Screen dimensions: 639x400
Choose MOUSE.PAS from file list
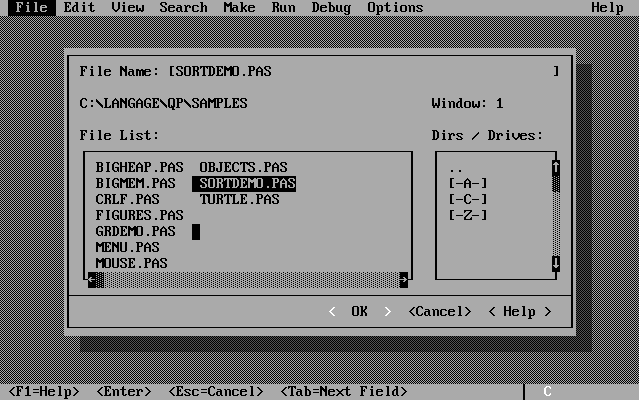[x=131, y=263]
